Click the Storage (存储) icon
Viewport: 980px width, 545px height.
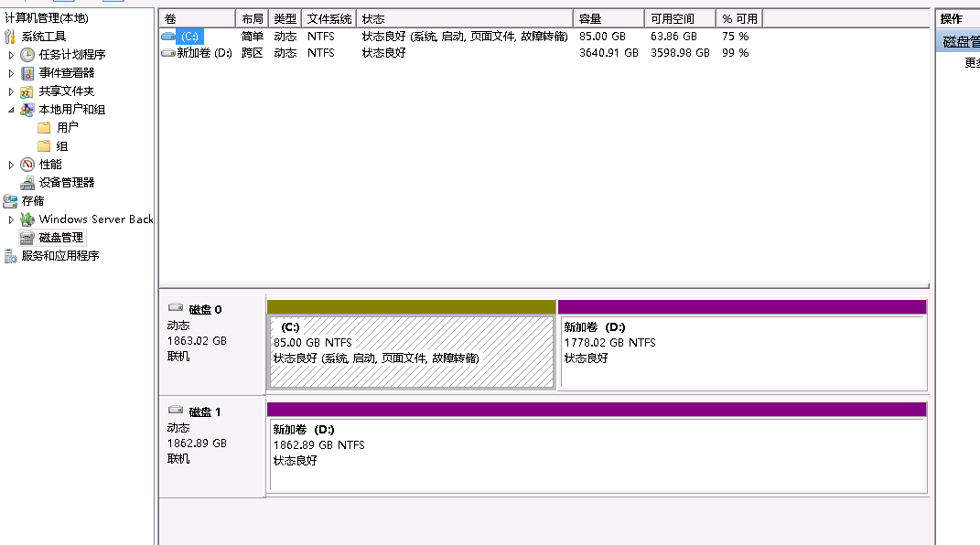point(9,201)
